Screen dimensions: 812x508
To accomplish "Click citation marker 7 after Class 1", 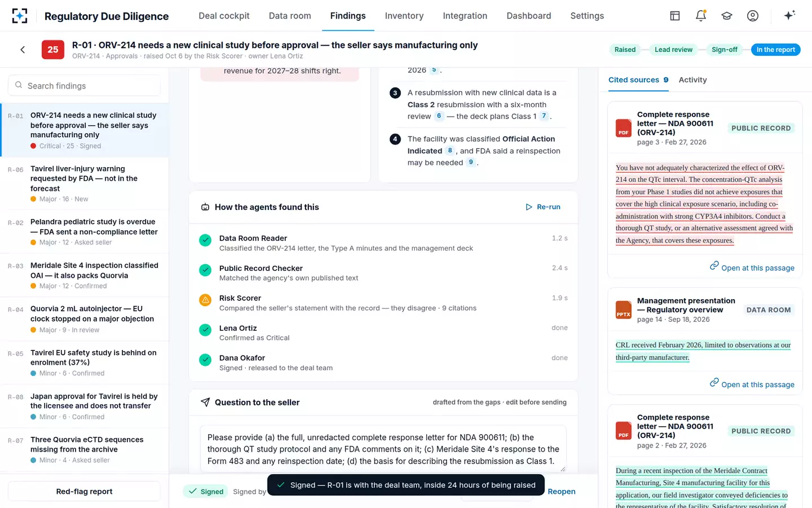I will [544, 116].
